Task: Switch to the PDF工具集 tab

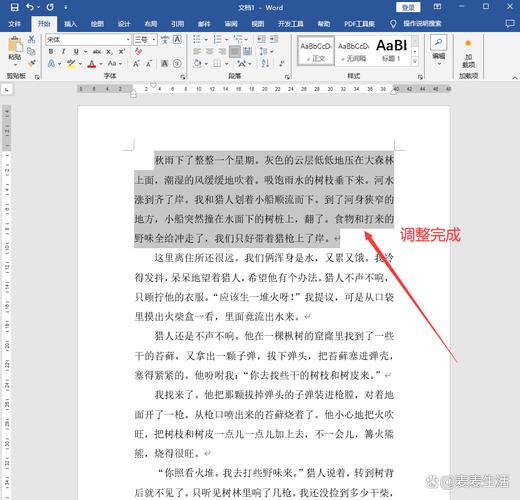Action: click(359, 24)
